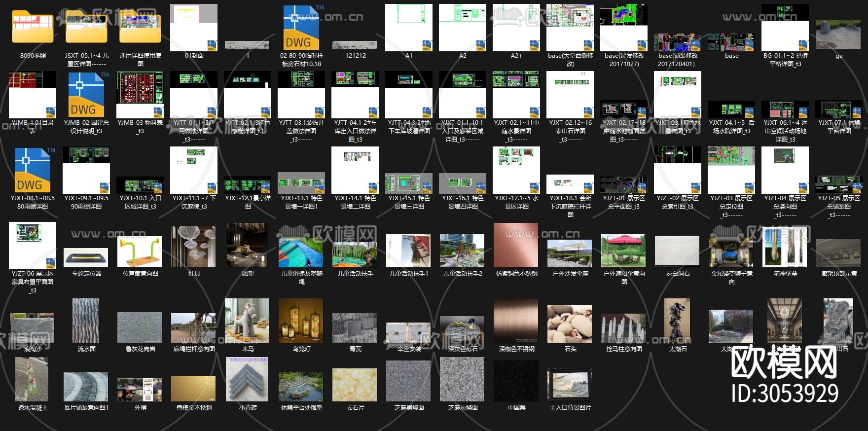Click the A2+ drawing file

[516, 28]
